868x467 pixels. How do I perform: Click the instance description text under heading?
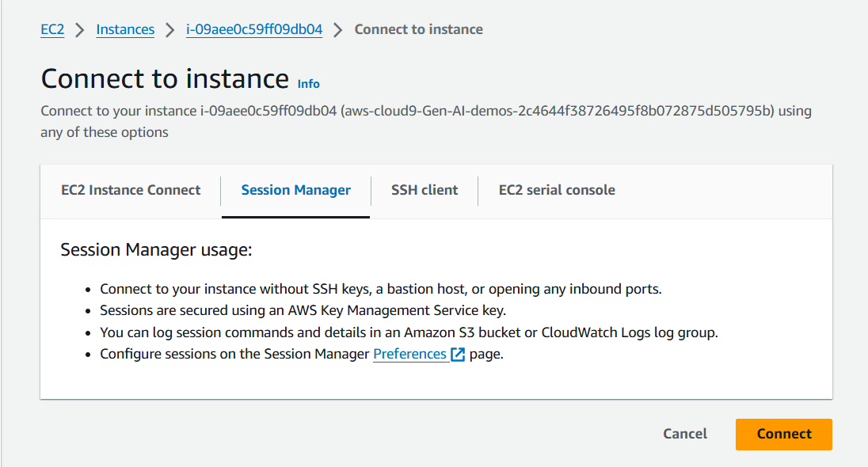click(x=426, y=121)
